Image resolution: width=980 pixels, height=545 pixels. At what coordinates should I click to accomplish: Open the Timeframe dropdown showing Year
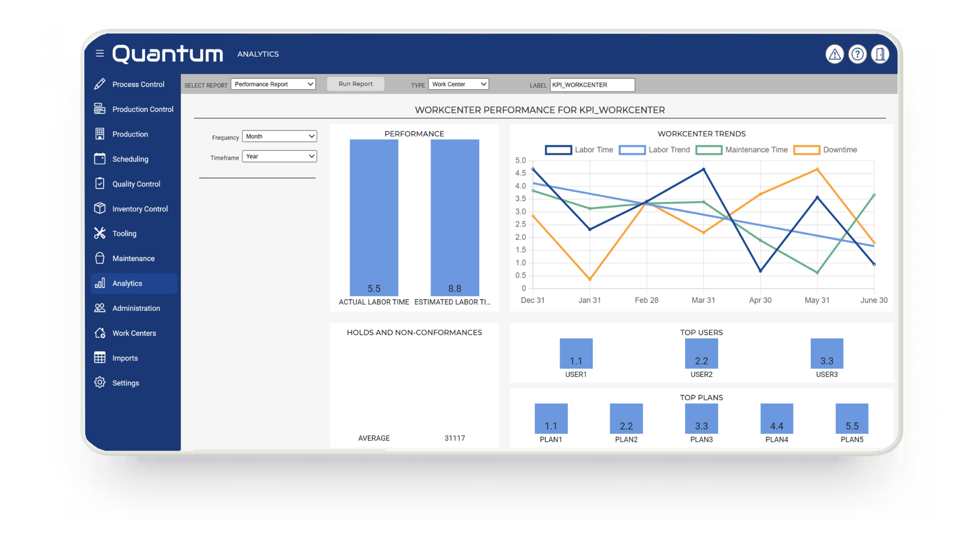pyautogui.click(x=279, y=156)
